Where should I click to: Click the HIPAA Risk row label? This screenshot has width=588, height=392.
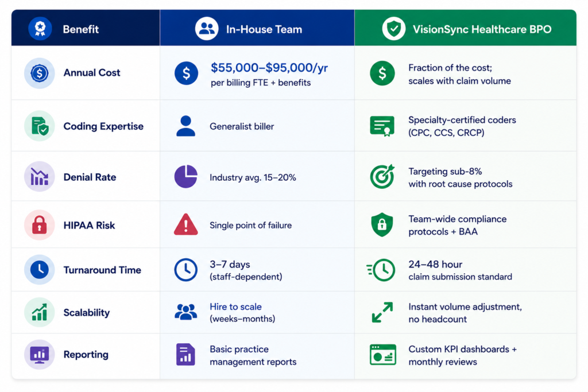tap(89, 226)
